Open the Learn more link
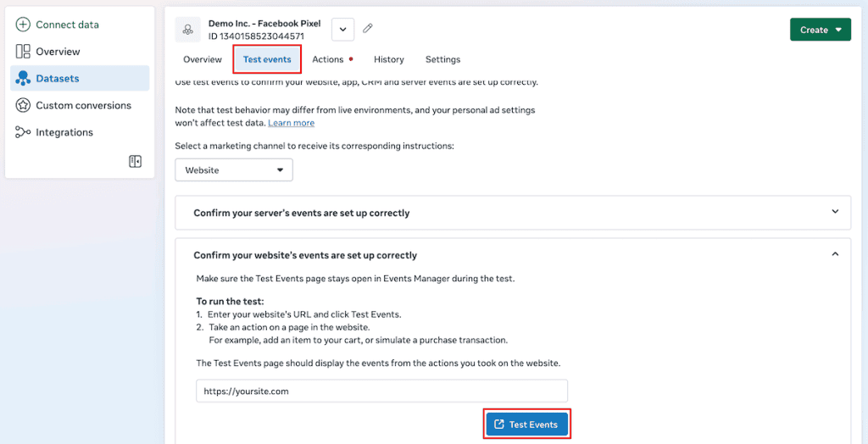 point(292,123)
